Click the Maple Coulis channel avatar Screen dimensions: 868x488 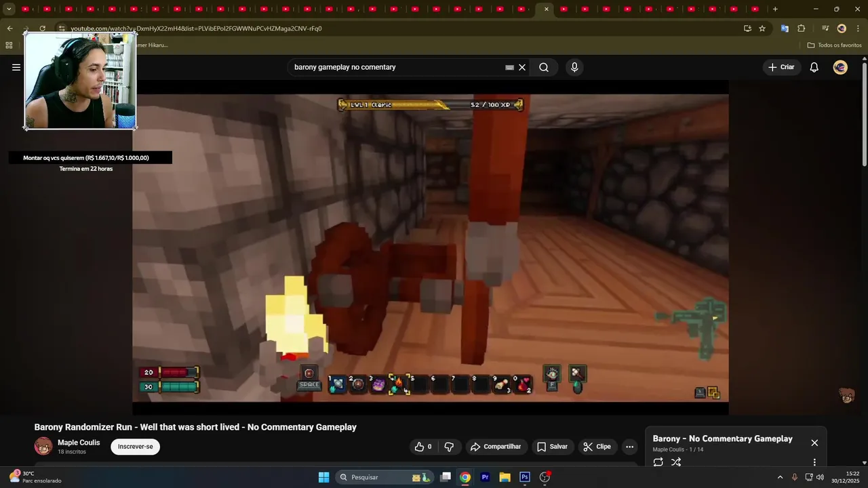(x=43, y=446)
